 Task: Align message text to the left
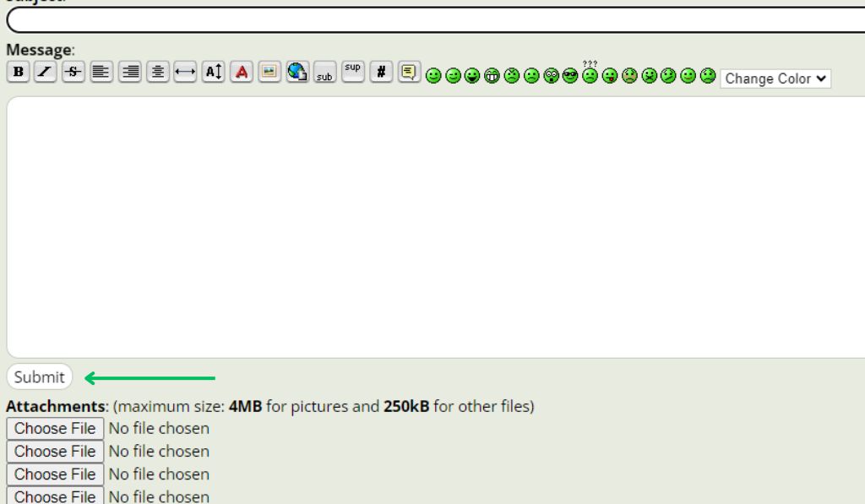(101, 72)
